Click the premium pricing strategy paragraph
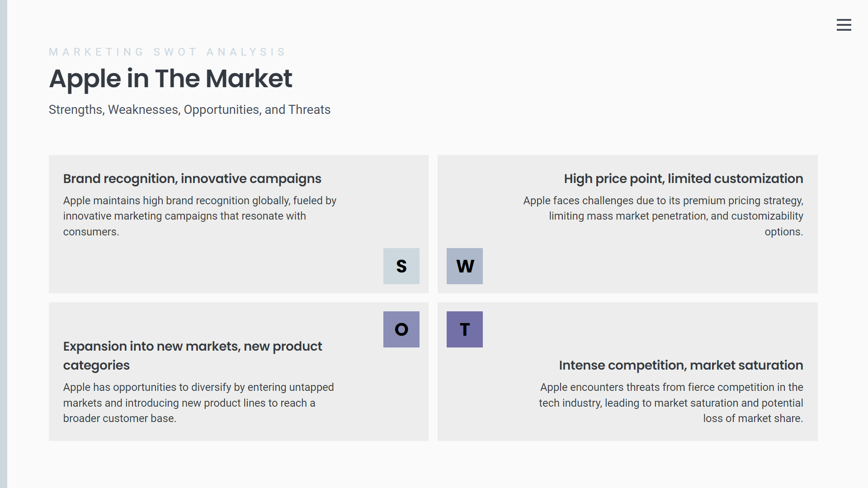The height and width of the screenshot is (488, 868). tap(663, 216)
